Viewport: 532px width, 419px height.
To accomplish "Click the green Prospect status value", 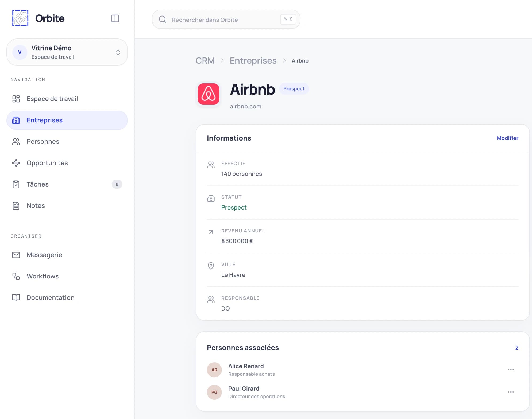I will click(x=234, y=207).
